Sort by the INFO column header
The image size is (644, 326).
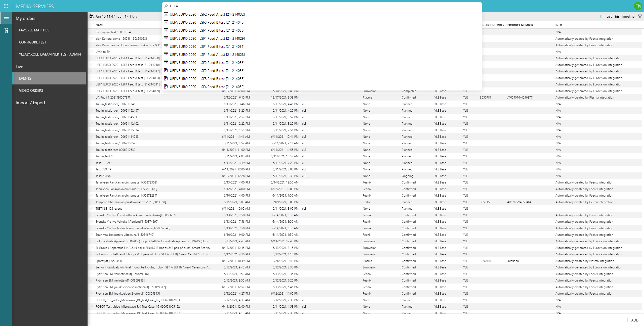click(558, 25)
